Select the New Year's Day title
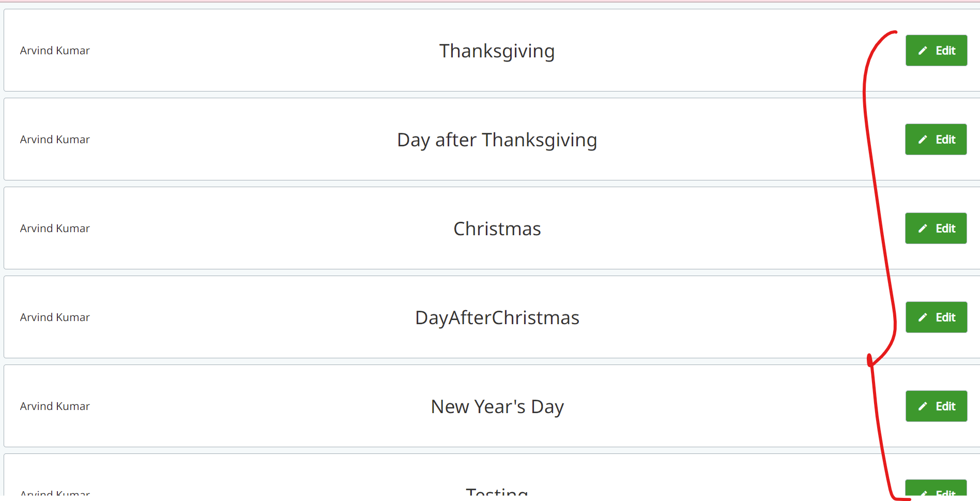This screenshot has width=980, height=501. 497,407
